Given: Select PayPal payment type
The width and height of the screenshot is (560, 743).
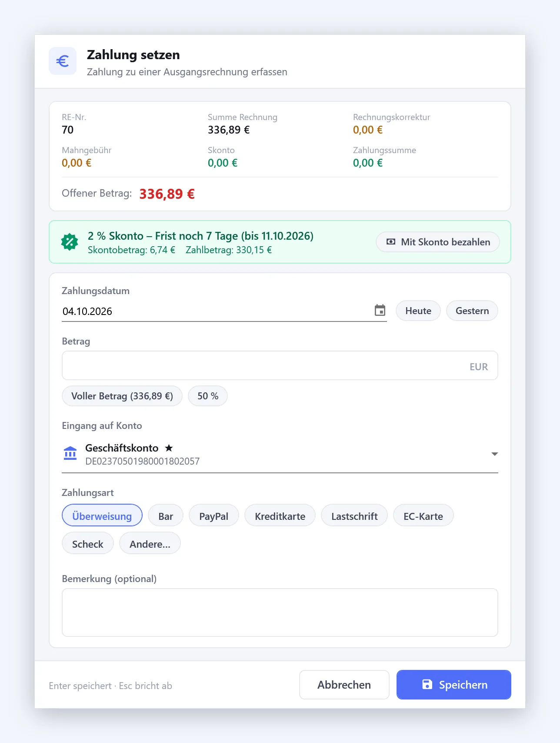Looking at the screenshot, I should coord(214,515).
